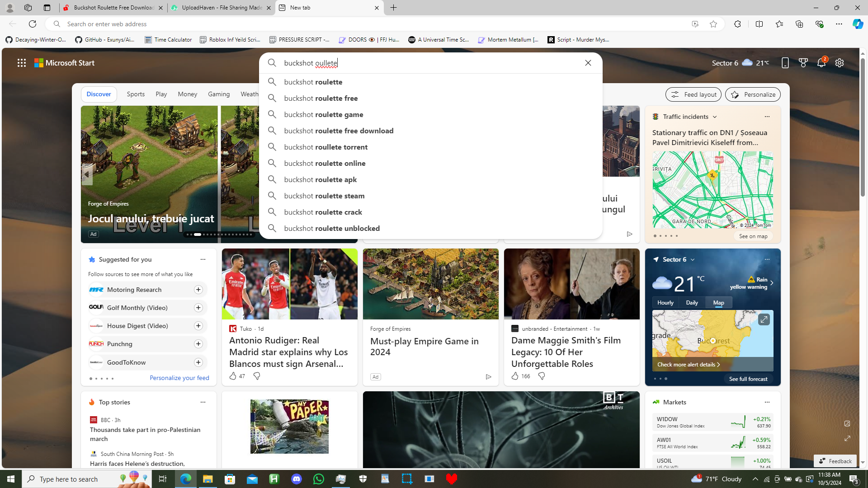Viewport: 868px width, 488px height.
Task: Clear the search box with X icon
Action: point(588,63)
